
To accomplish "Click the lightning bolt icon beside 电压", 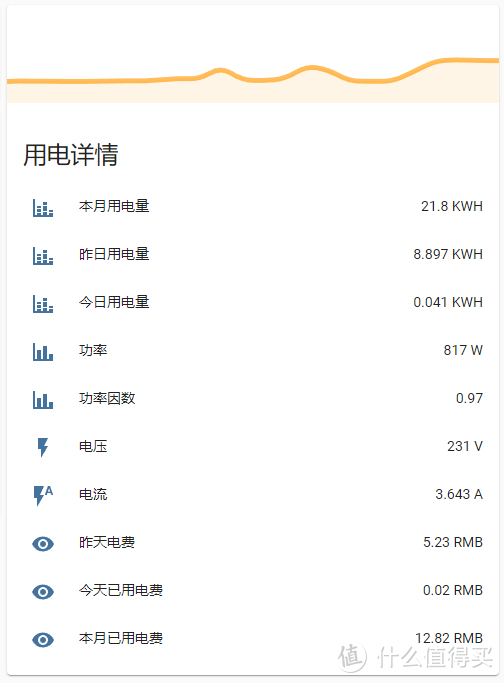I will click(43, 447).
